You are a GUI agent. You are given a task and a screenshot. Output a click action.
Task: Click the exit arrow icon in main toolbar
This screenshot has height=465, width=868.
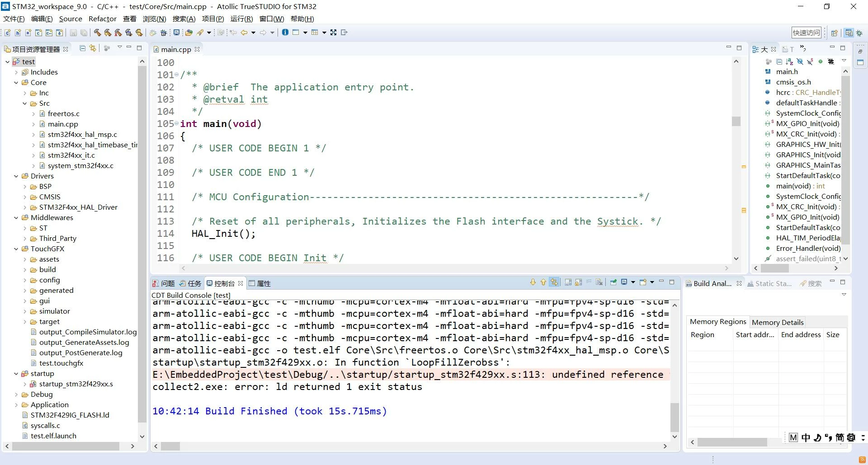point(344,32)
